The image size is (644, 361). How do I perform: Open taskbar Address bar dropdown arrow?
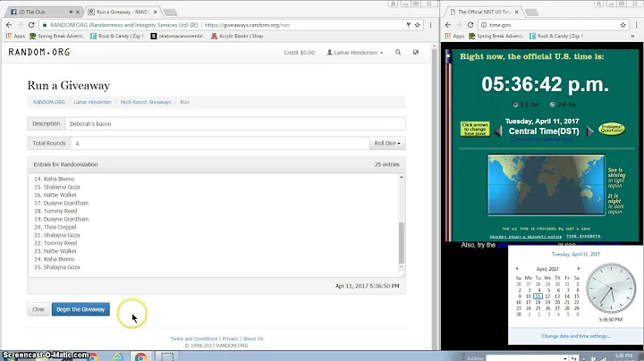click(x=565, y=358)
